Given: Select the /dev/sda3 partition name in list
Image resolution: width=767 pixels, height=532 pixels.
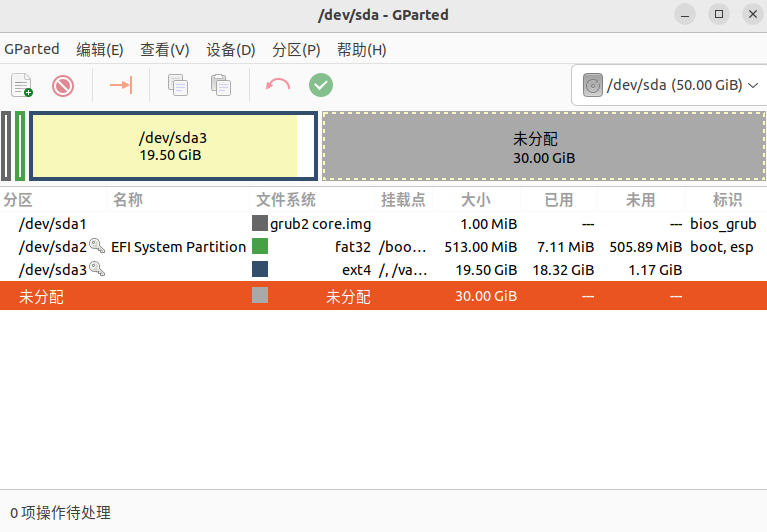Looking at the screenshot, I should tap(53, 269).
